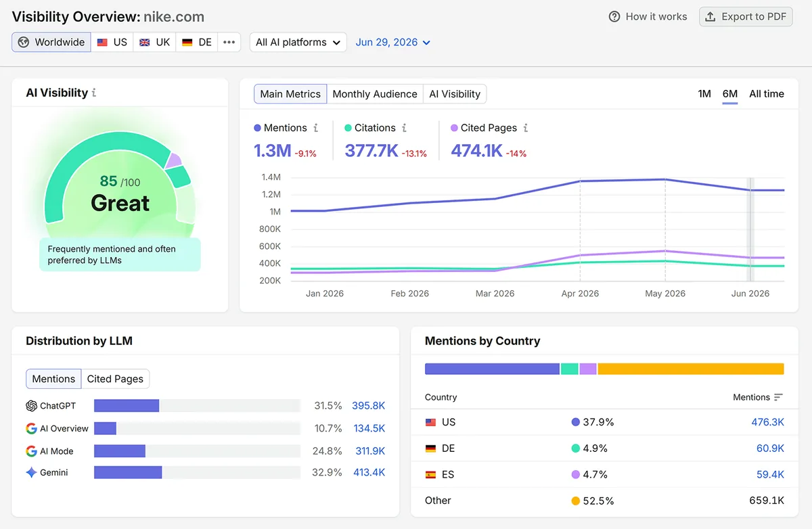Filter by the UK region button
Image resolution: width=812 pixels, height=529 pixels.
click(155, 42)
